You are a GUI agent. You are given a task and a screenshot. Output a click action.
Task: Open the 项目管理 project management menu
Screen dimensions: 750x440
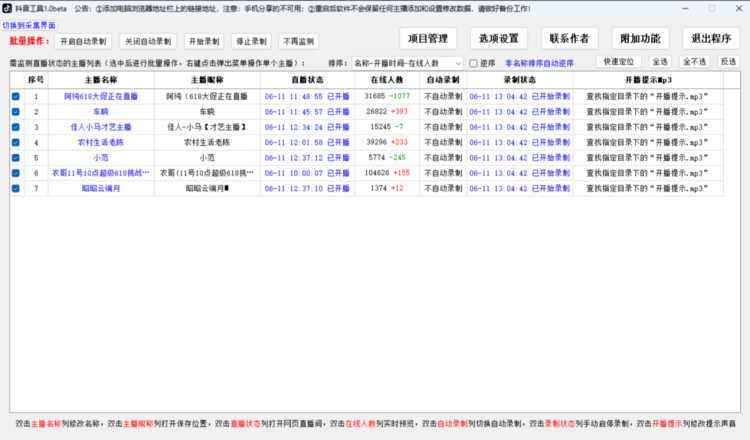pos(428,38)
